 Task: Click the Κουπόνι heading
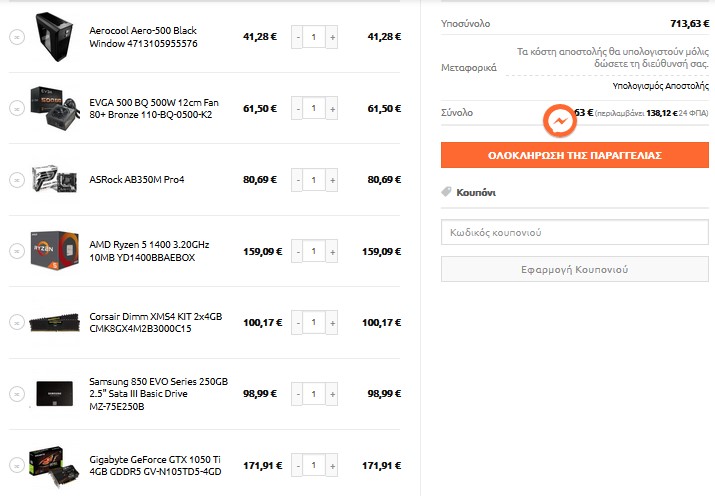tap(476, 193)
